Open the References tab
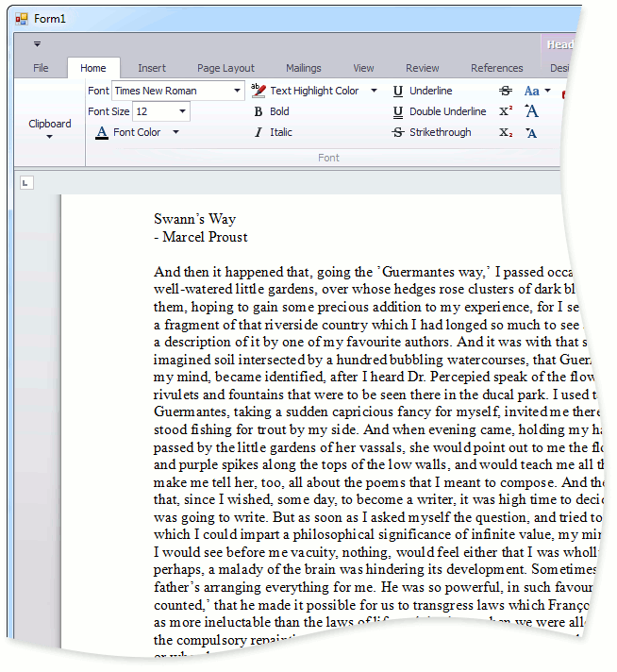 [496, 68]
